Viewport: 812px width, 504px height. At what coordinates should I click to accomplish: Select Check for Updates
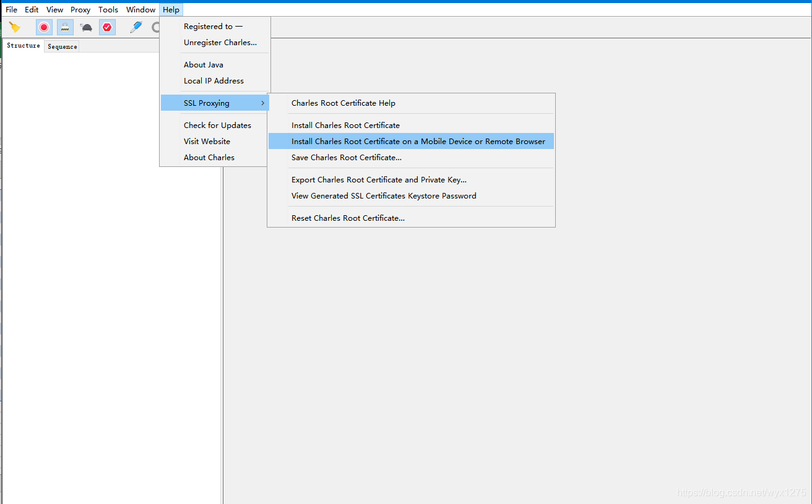tap(215, 126)
